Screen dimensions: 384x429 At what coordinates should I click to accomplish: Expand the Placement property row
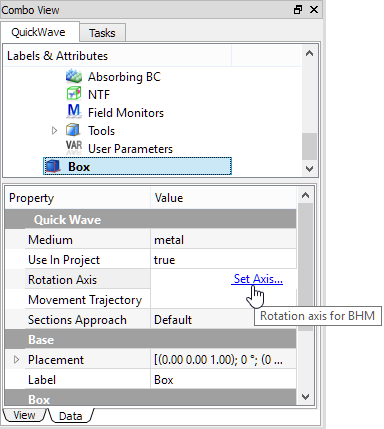pyautogui.click(x=16, y=360)
